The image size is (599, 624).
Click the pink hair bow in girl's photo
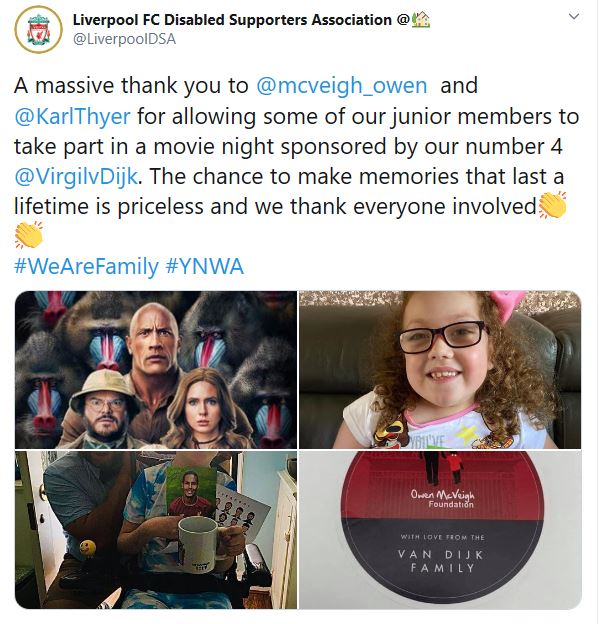[511, 304]
